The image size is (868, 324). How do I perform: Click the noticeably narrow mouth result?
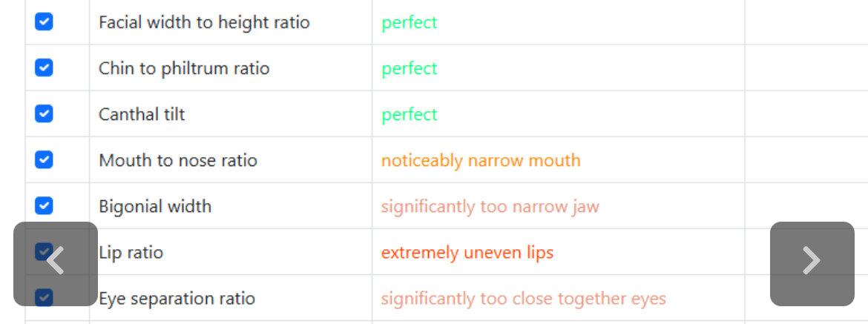481,160
